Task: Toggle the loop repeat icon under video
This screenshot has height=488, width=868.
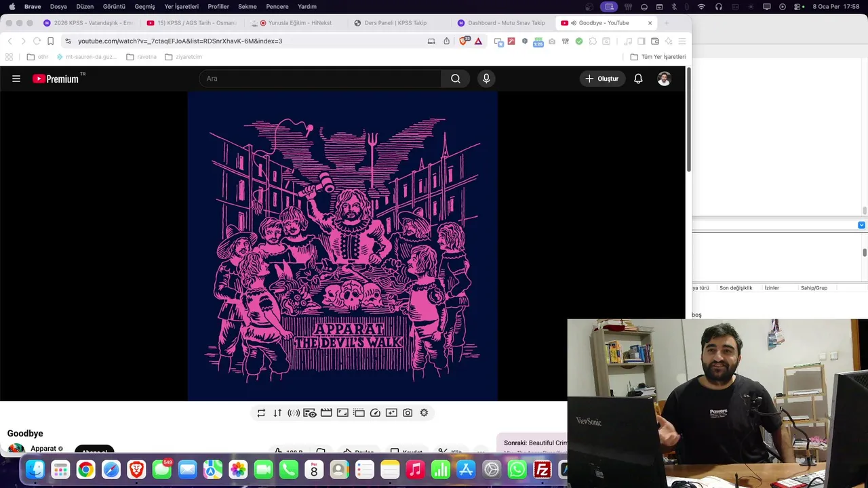Action: click(x=261, y=413)
